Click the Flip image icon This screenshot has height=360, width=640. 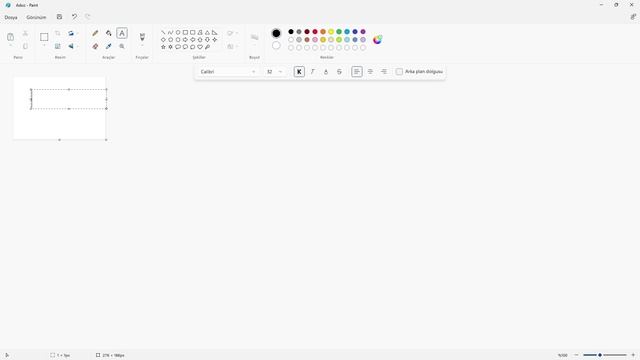click(71, 46)
